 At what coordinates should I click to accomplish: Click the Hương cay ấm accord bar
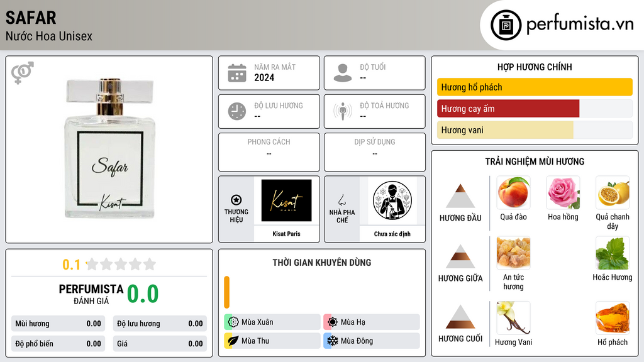click(x=535, y=109)
